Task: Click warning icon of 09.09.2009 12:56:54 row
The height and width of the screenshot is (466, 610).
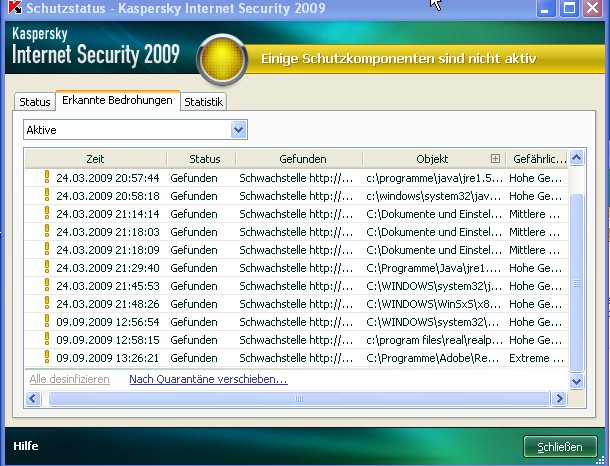Action: [x=47, y=321]
